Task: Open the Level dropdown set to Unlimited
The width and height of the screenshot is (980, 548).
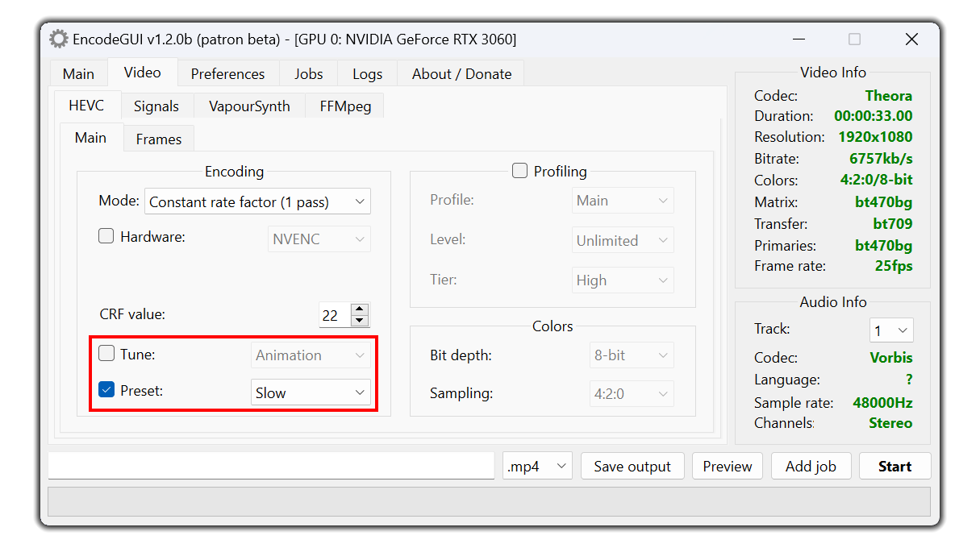Action: pyautogui.click(x=623, y=240)
